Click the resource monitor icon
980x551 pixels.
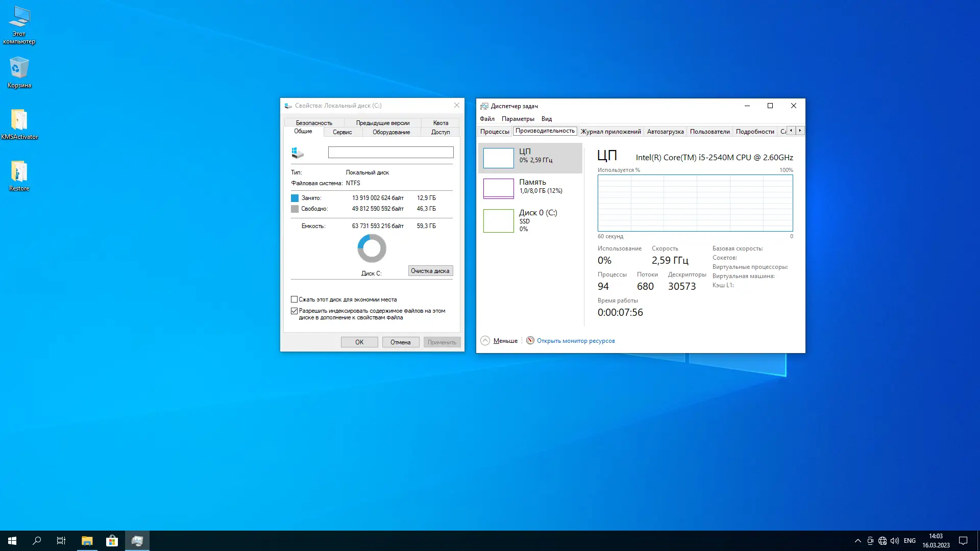(530, 340)
